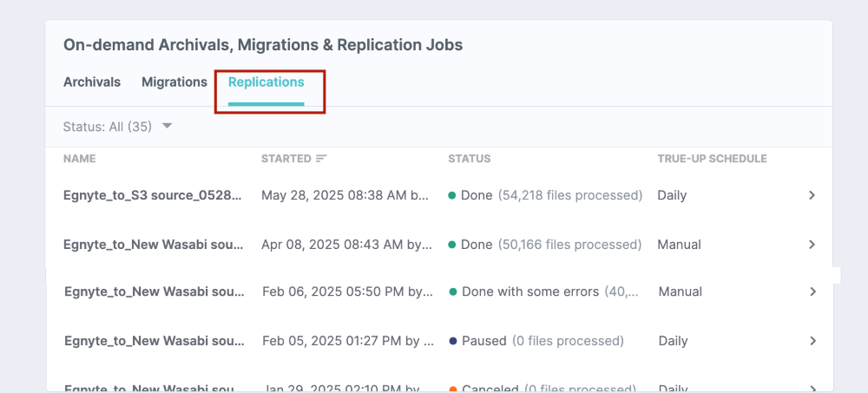The image size is (868, 393).
Task: Click the STATUS column header
Action: (x=470, y=159)
